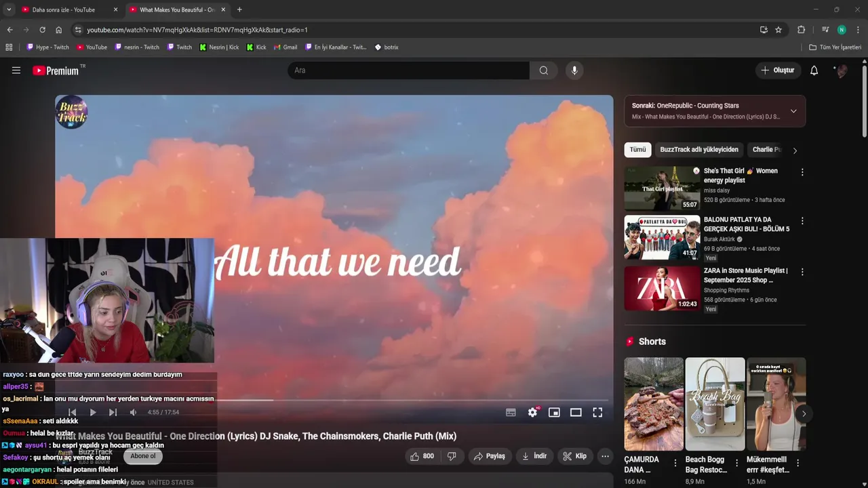Open the botrix bookmark
Screen dimensions: 868x488
click(387, 47)
